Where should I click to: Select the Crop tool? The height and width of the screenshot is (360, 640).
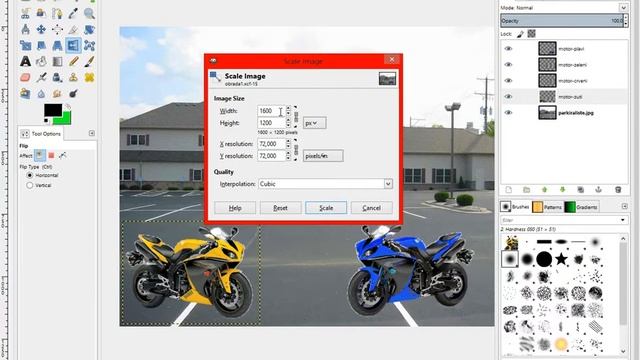73,29
